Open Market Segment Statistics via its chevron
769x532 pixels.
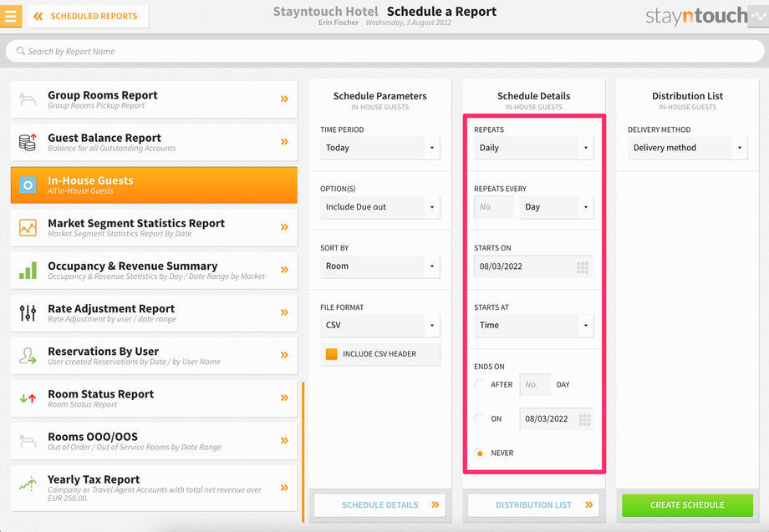284,227
